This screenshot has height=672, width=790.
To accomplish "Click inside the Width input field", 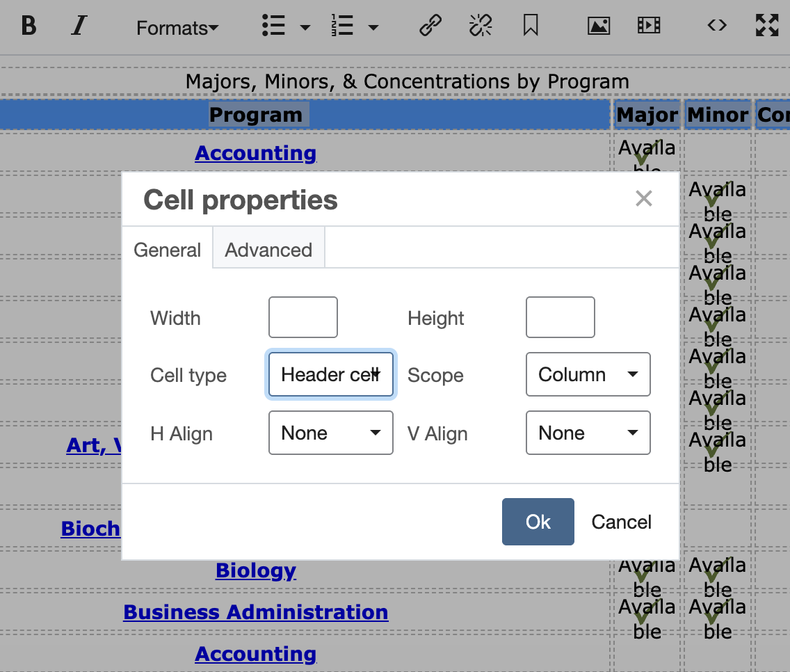I will (303, 317).
